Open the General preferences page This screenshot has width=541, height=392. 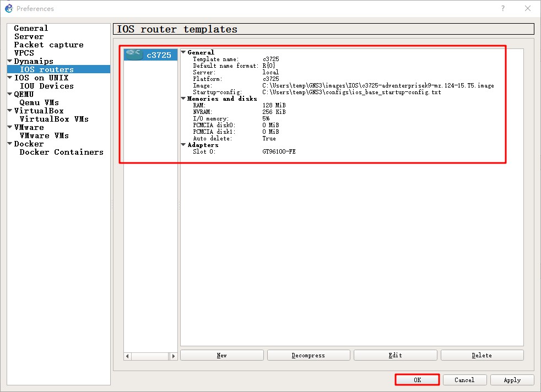coord(31,28)
